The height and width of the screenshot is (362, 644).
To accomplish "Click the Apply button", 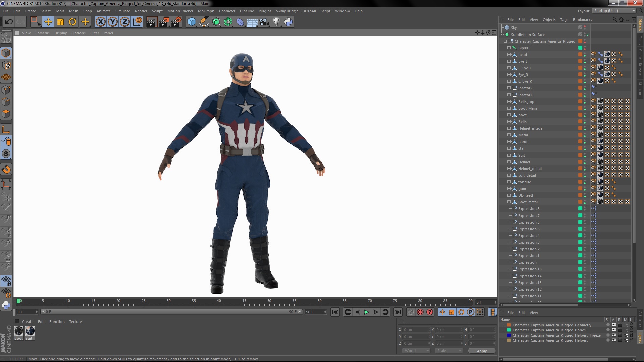I will pyautogui.click(x=482, y=351).
